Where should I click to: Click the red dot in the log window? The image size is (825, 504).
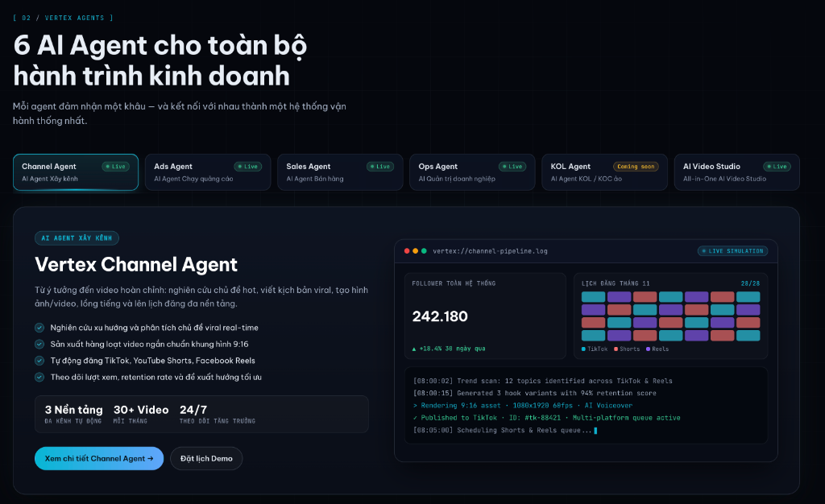point(407,251)
